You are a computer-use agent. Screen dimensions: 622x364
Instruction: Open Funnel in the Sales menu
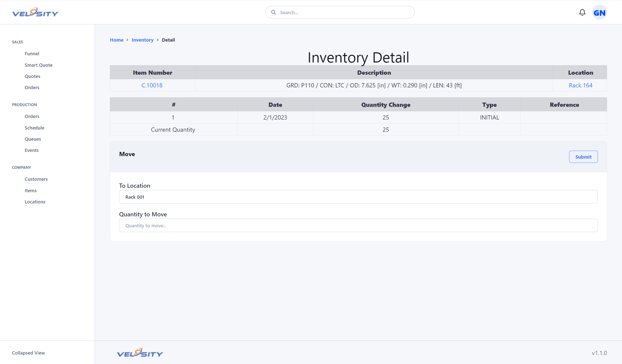[32, 54]
